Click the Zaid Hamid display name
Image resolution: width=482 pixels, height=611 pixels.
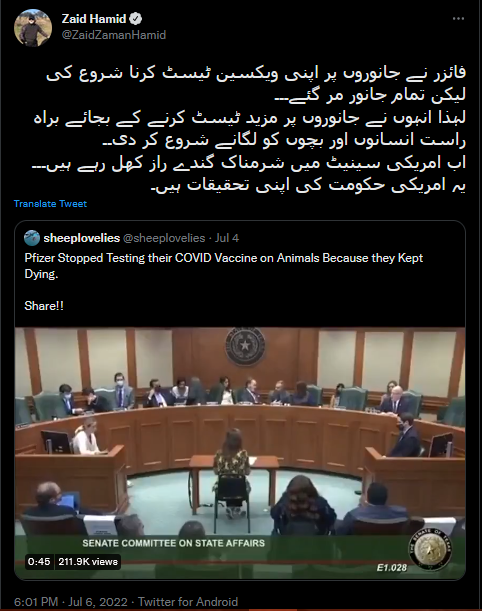pos(94,19)
